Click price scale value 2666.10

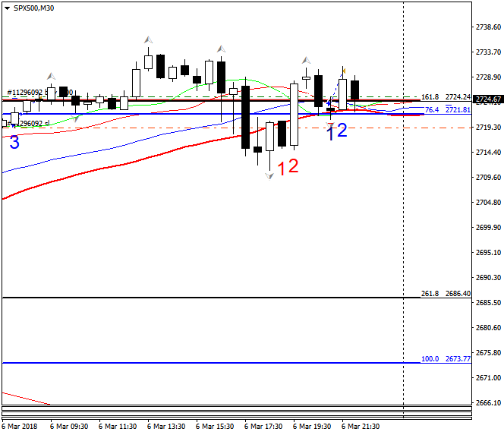point(488,403)
